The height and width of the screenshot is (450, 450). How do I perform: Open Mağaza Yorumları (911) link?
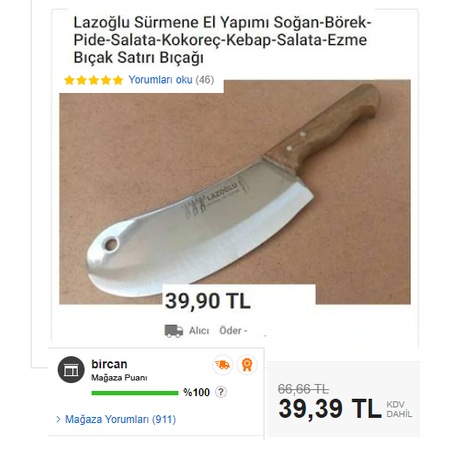[x=120, y=419]
